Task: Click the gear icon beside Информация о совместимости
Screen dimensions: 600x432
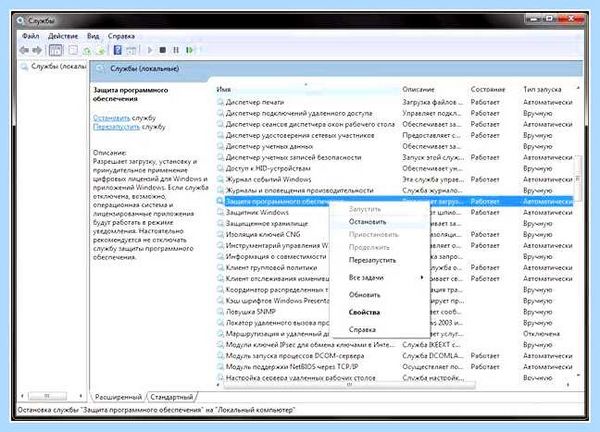Action: pyautogui.click(x=220, y=256)
